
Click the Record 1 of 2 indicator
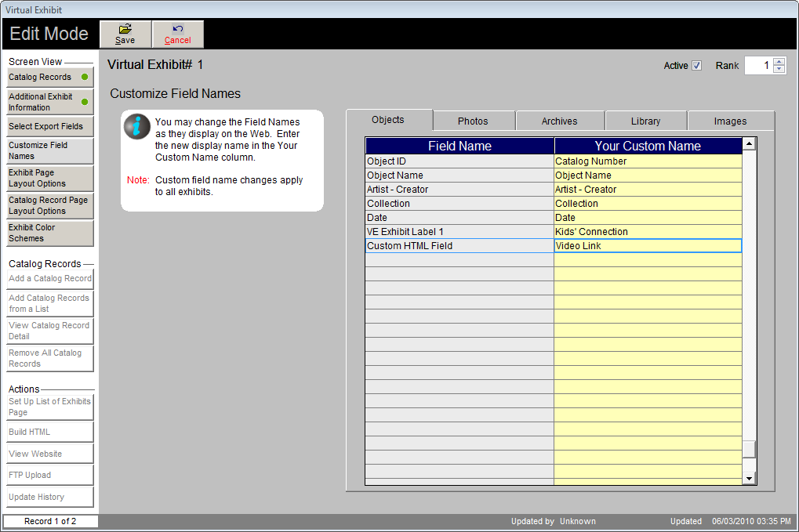50,521
